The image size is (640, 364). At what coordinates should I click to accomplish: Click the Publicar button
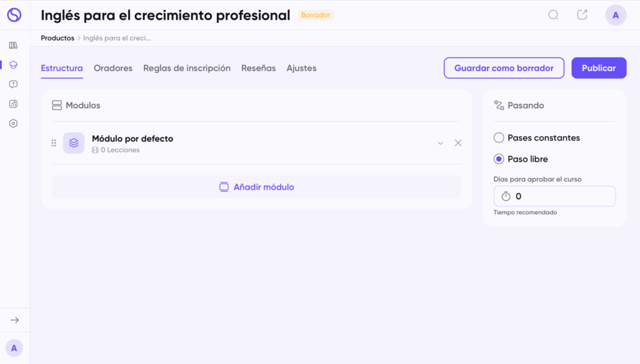pos(599,68)
